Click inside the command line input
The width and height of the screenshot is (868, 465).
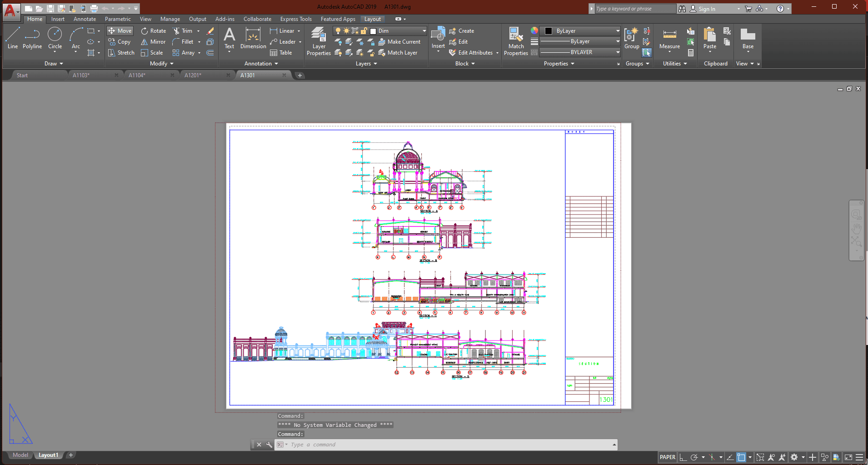pos(409,445)
